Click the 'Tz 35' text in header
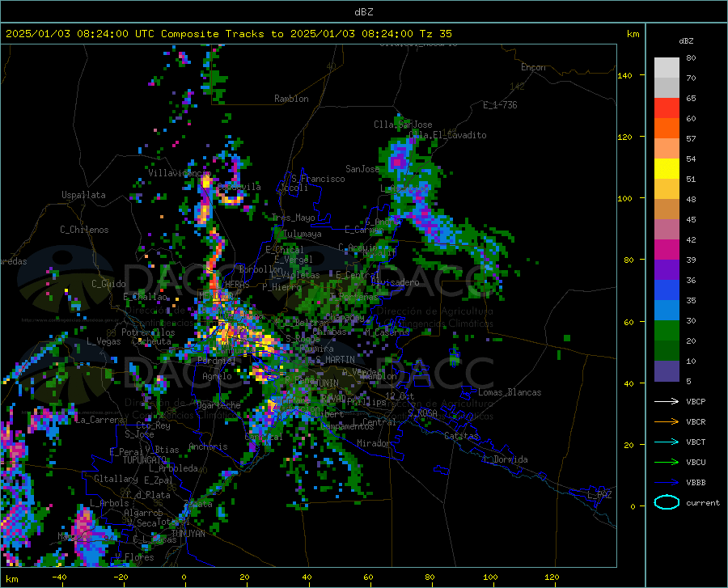728x588 pixels. tap(435, 34)
